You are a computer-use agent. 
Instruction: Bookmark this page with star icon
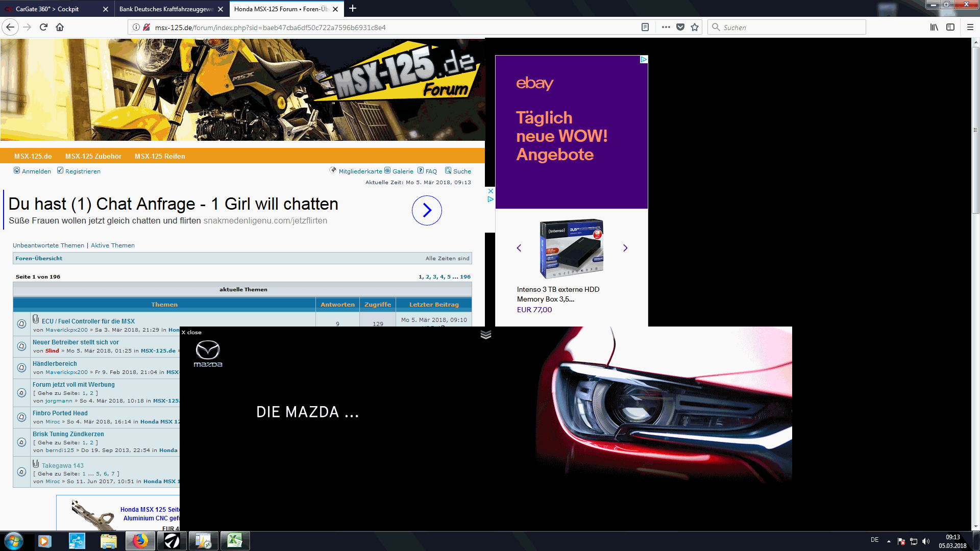[695, 27]
